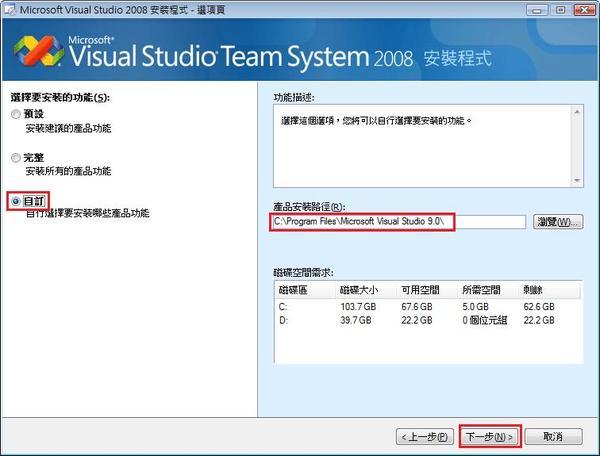The width and height of the screenshot is (600, 456).
Task: Click the product install path field
Action: 399,222
